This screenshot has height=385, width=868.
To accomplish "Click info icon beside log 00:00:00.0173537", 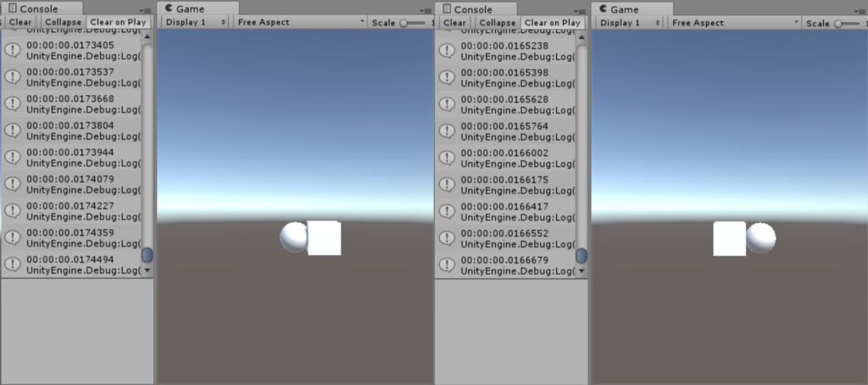I will [x=13, y=76].
